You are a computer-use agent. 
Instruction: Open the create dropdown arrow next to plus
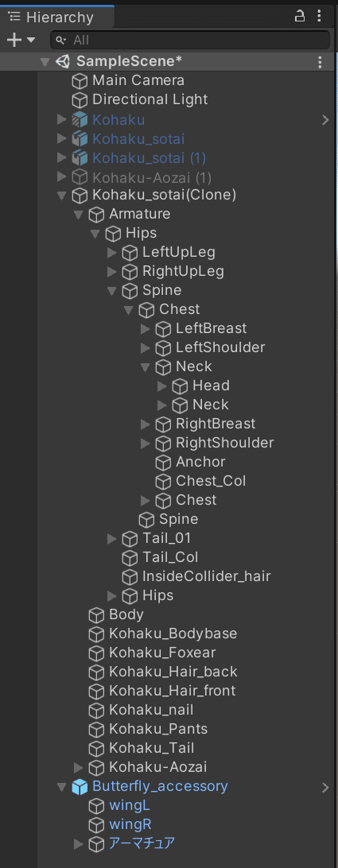pyautogui.click(x=31, y=40)
